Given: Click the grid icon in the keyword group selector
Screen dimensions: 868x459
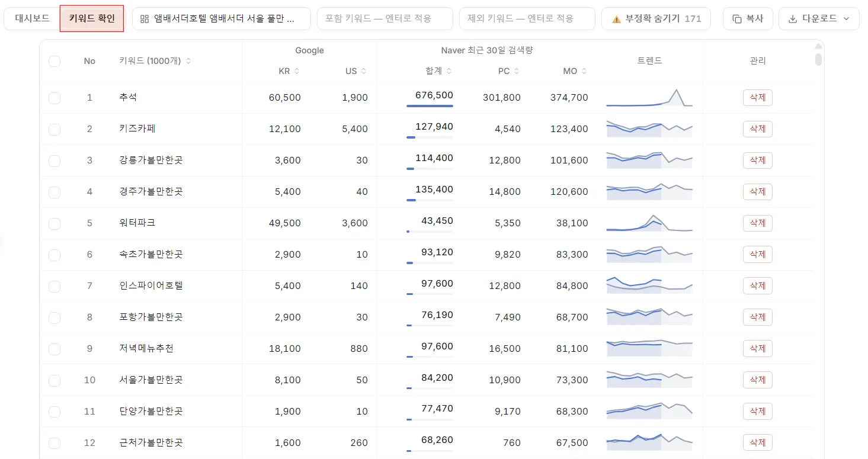Looking at the screenshot, I should pyautogui.click(x=145, y=19).
